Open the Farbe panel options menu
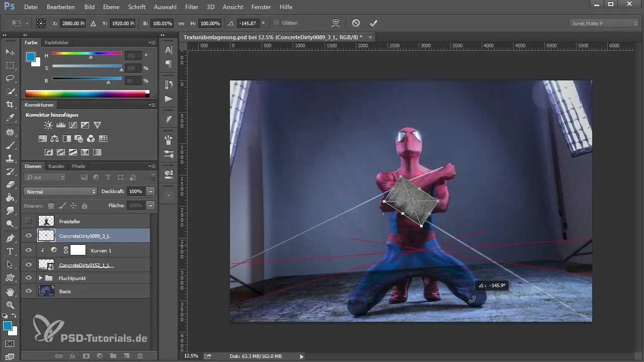Viewport: 644px width, 362px height. (x=151, y=43)
